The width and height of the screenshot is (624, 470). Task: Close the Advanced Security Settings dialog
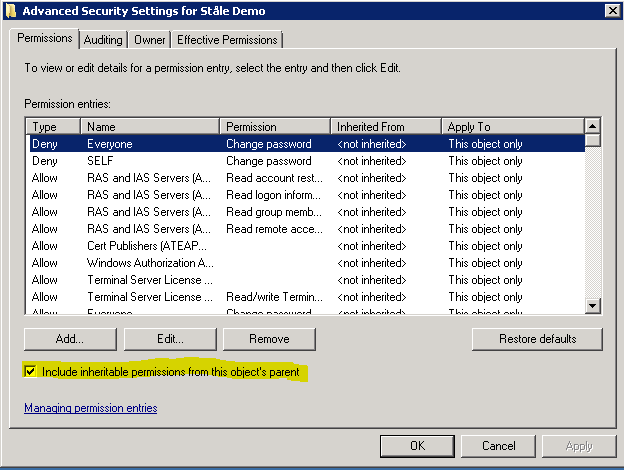(x=610, y=11)
